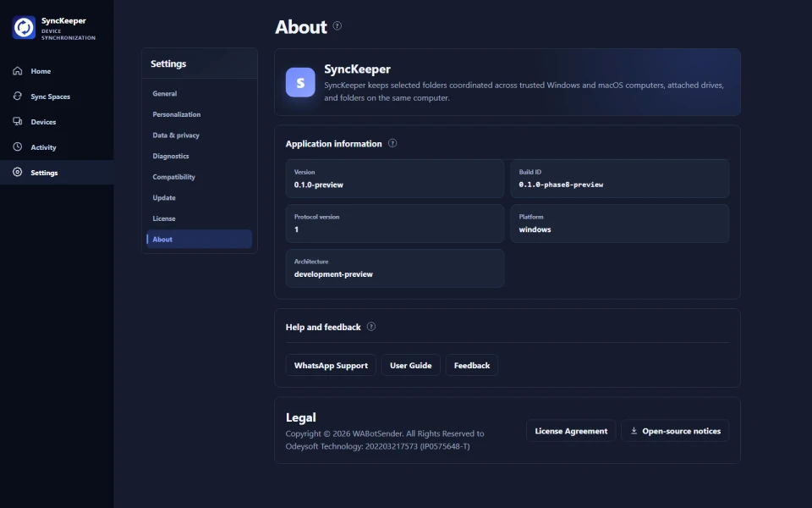The height and width of the screenshot is (508, 812).
Task: Click the Application information heading
Action: tap(333, 144)
